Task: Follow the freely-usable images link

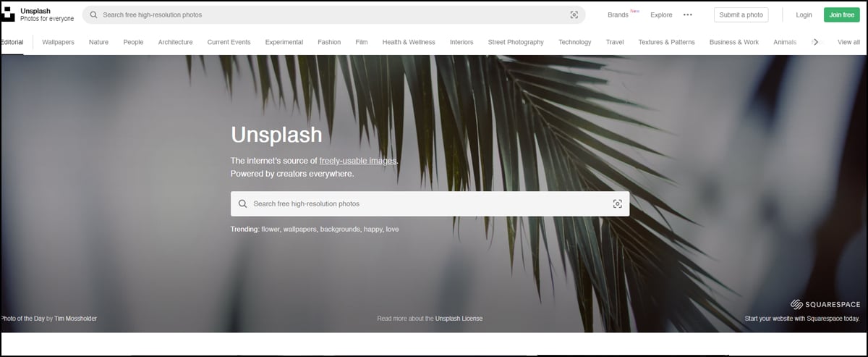Action: coord(358,161)
